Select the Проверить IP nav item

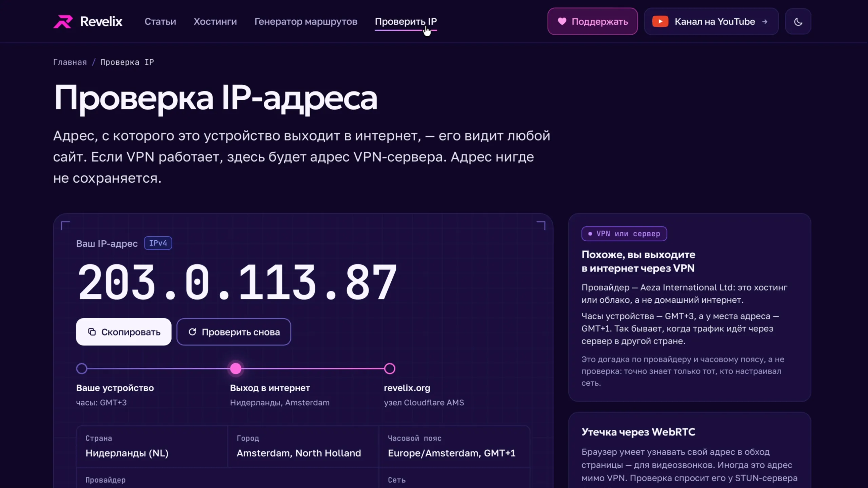[406, 21]
